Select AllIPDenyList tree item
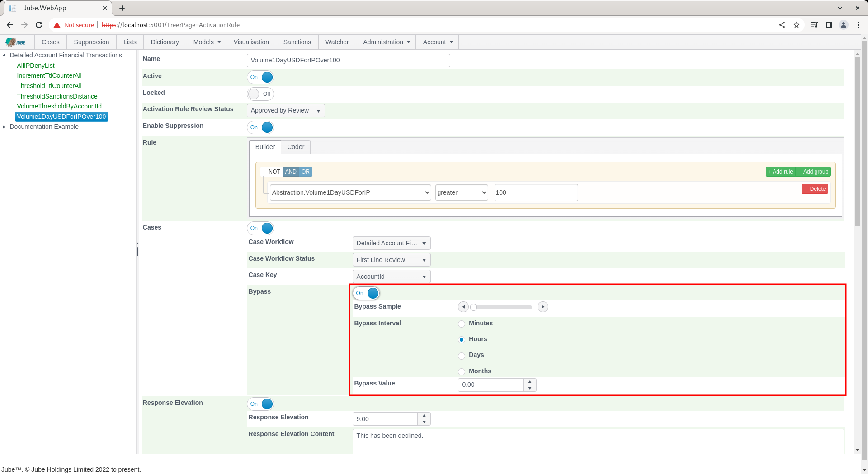This screenshot has width=868, height=474. click(x=36, y=66)
